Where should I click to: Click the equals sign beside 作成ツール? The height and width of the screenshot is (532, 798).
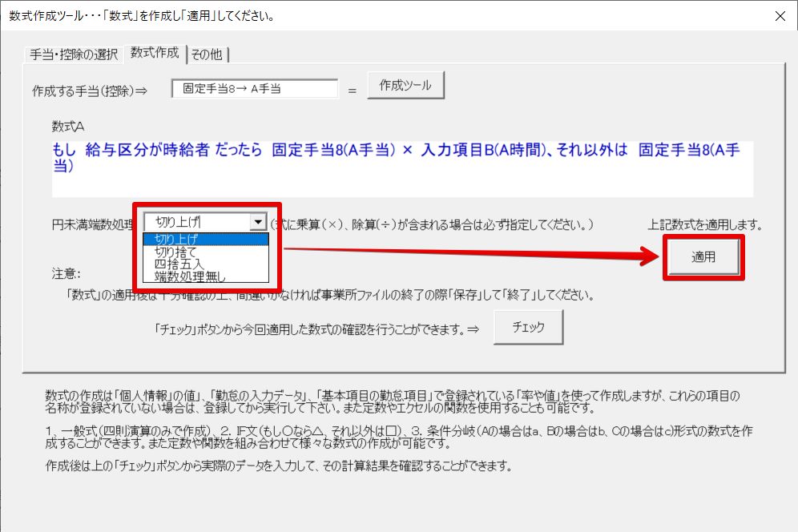point(352,90)
